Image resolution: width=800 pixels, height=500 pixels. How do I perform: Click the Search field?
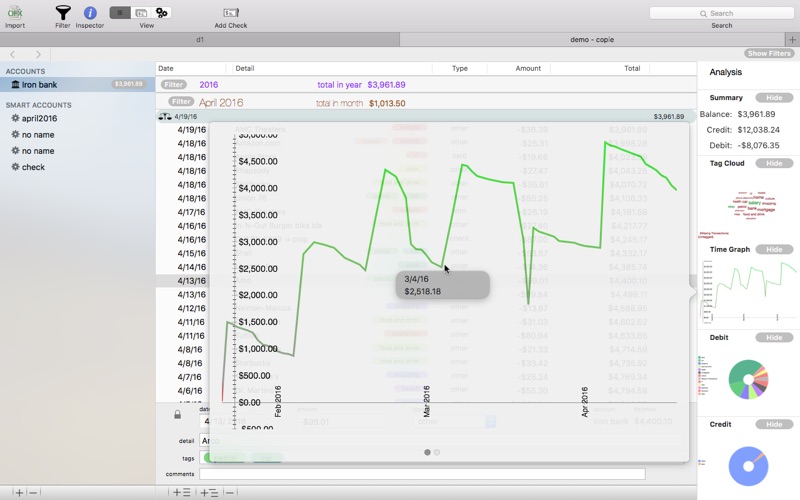pos(721,13)
